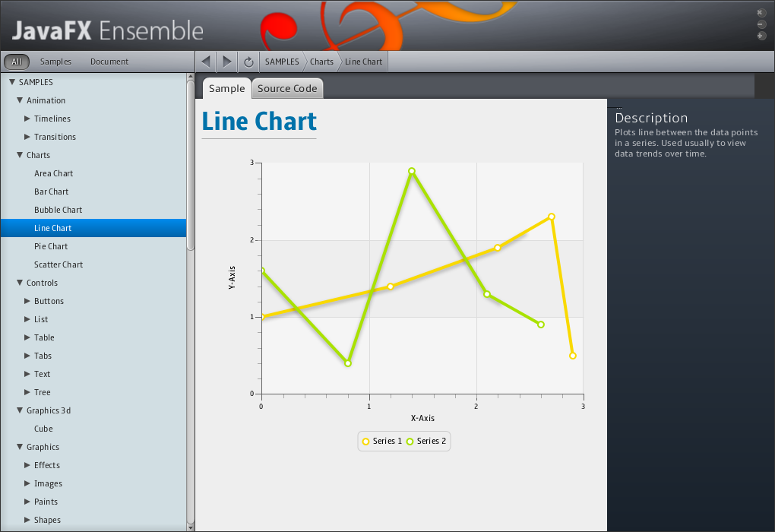Expand the Effects node
The image size is (775, 532).
[x=27, y=465]
